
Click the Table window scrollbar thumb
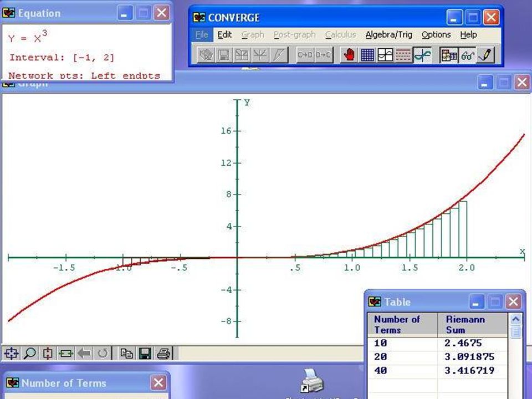[x=516, y=332]
